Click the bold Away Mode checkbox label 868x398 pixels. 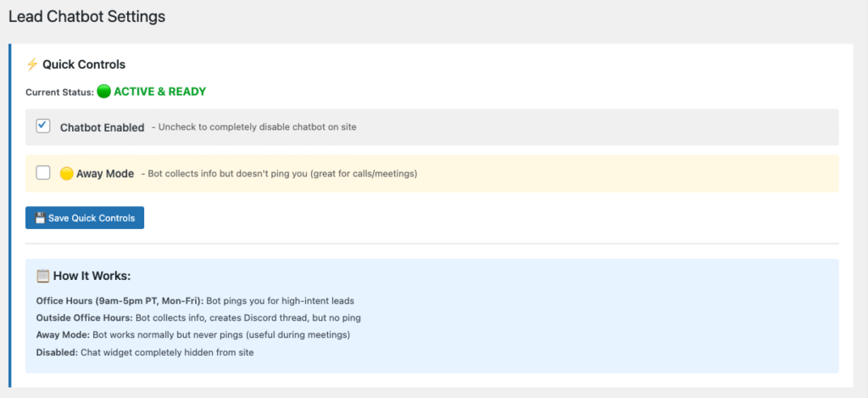pyautogui.click(x=105, y=173)
